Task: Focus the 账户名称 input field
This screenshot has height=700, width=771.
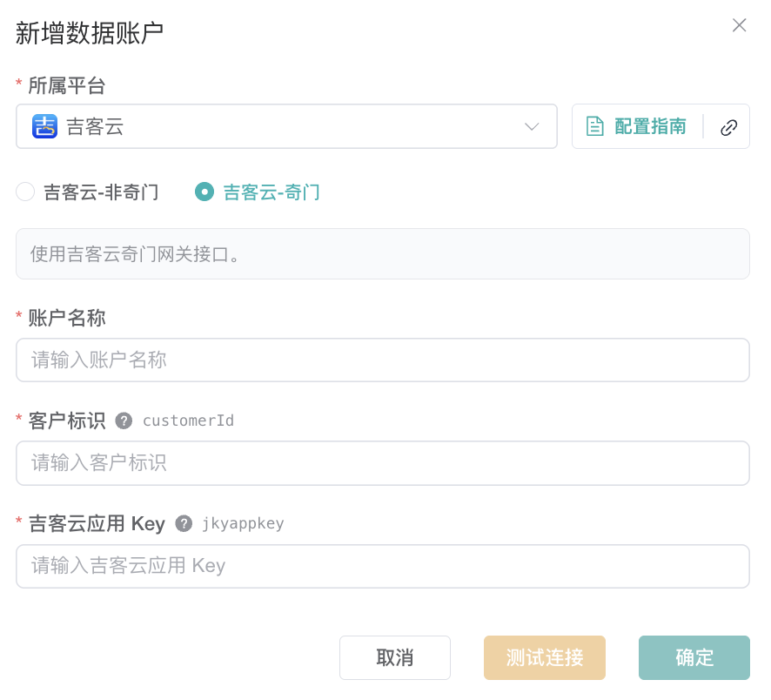Action: coord(383,360)
